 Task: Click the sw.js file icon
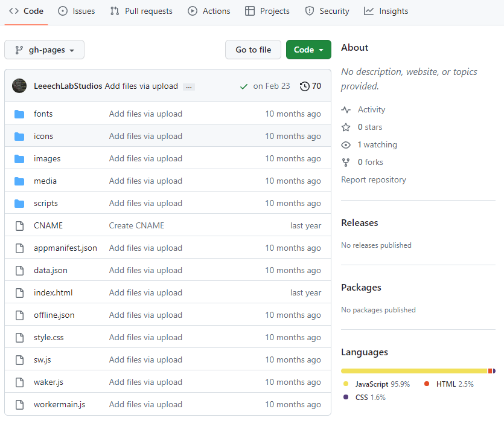pos(19,360)
